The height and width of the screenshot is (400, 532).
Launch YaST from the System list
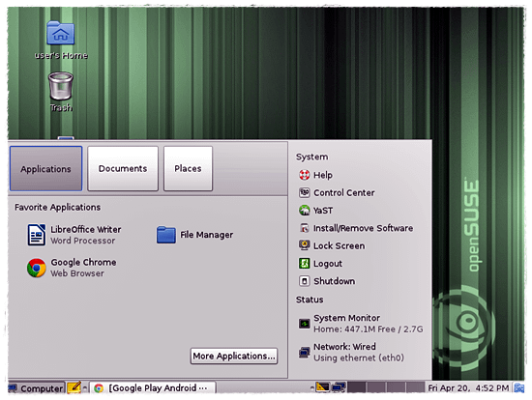315,211
